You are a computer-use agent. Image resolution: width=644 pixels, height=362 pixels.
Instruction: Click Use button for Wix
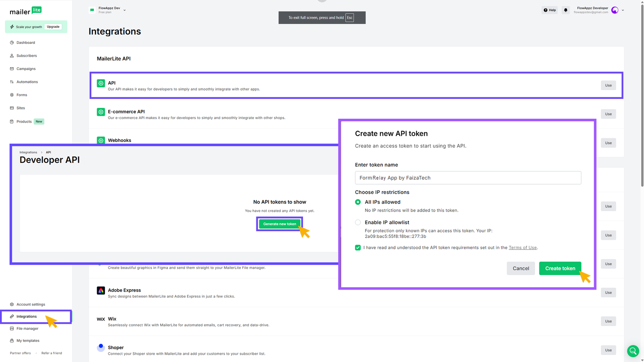(x=608, y=321)
